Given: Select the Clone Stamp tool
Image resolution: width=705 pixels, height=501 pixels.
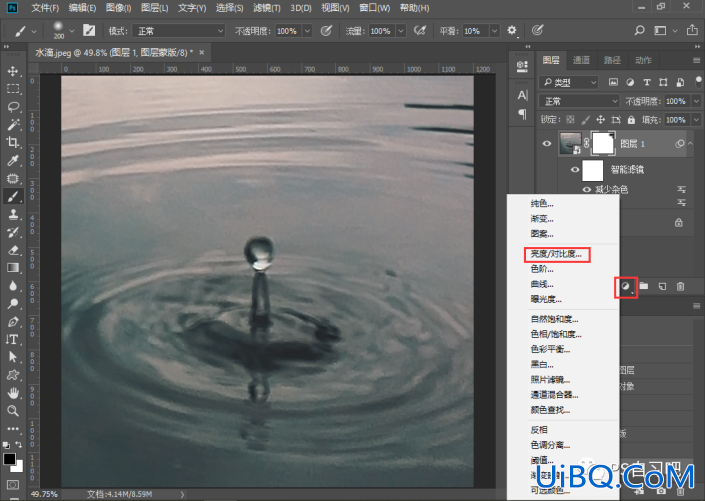Looking at the screenshot, I should pyautogui.click(x=13, y=215).
